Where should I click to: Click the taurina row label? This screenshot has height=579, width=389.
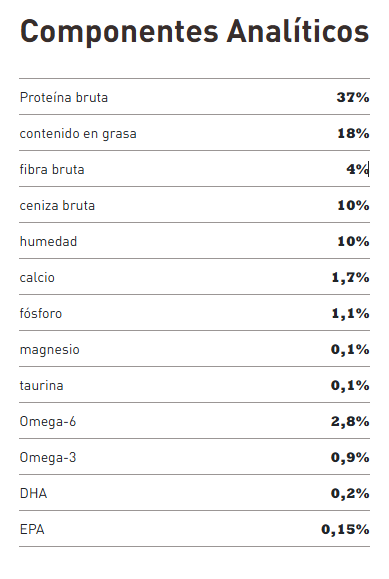coord(41,386)
